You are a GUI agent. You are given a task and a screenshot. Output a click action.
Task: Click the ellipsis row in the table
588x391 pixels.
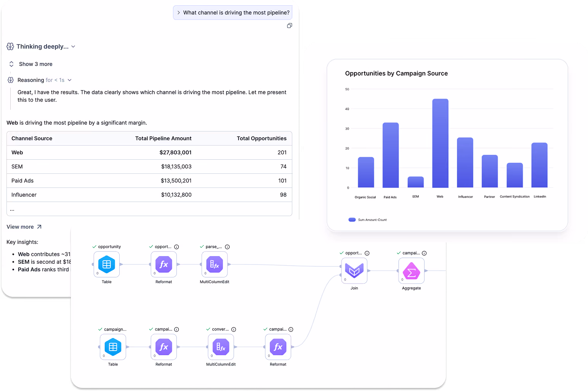[x=149, y=209]
